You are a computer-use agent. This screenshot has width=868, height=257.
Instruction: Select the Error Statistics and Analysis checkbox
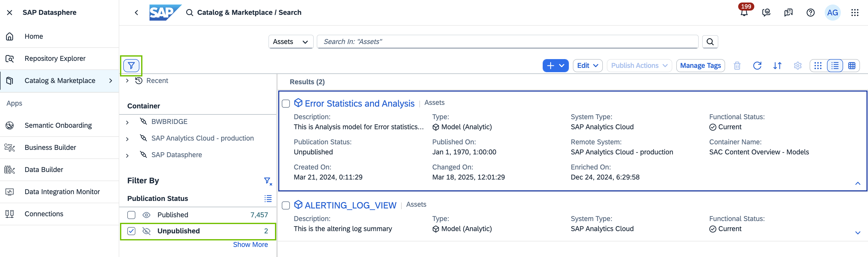(x=286, y=104)
